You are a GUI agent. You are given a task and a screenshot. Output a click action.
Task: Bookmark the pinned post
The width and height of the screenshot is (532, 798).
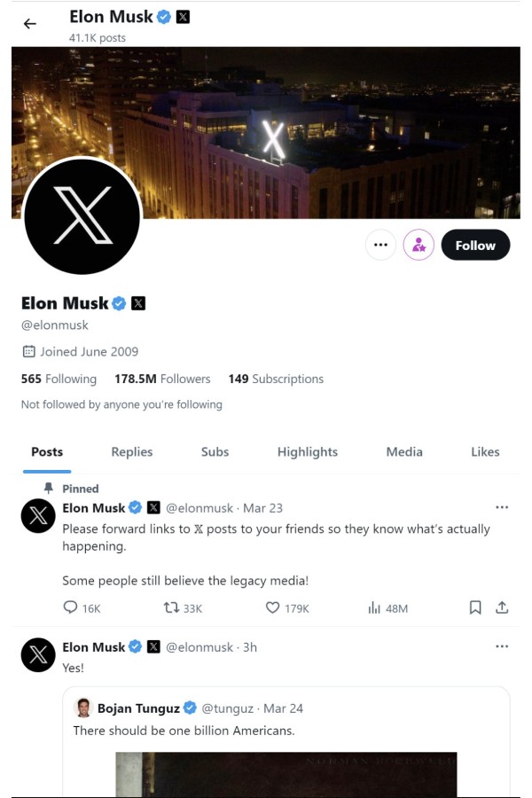tap(475, 607)
